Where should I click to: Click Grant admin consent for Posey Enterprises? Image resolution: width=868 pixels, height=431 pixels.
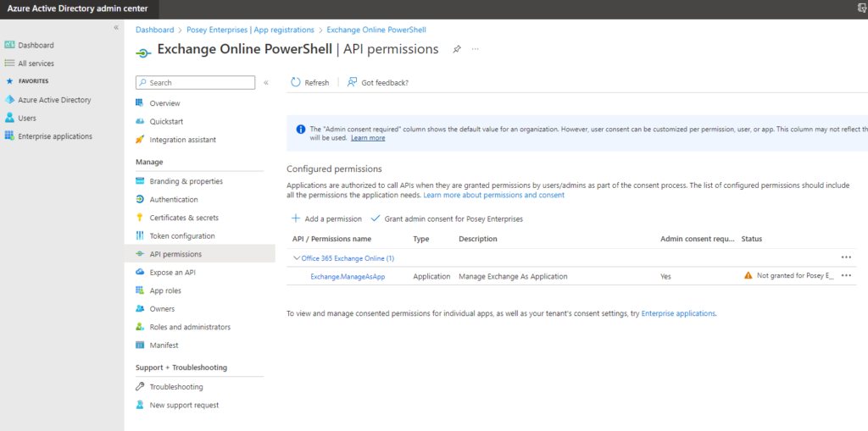[x=447, y=218]
